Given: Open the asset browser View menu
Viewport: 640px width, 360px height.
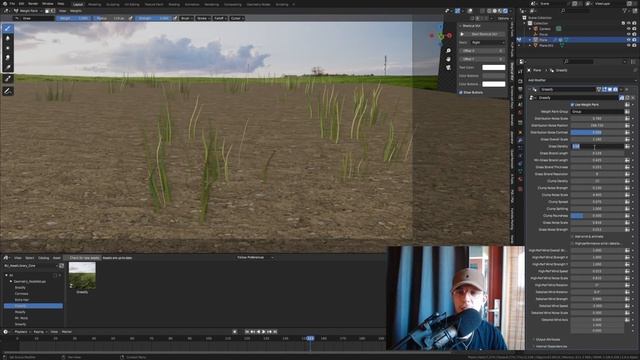Looking at the screenshot, I should [x=18, y=258].
